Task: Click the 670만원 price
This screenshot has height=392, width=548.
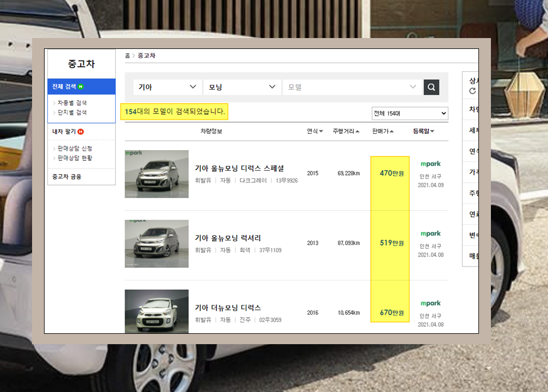Action: pyautogui.click(x=392, y=313)
